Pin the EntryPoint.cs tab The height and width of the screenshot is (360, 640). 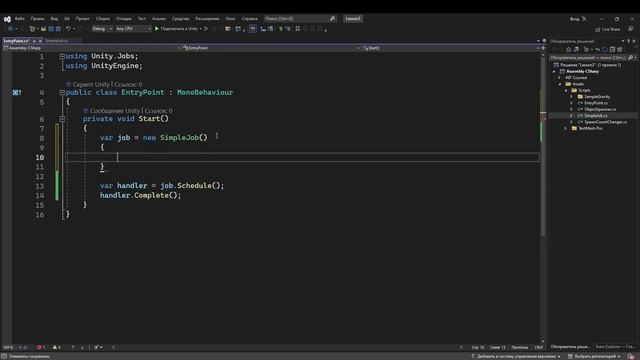click(x=34, y=41)
